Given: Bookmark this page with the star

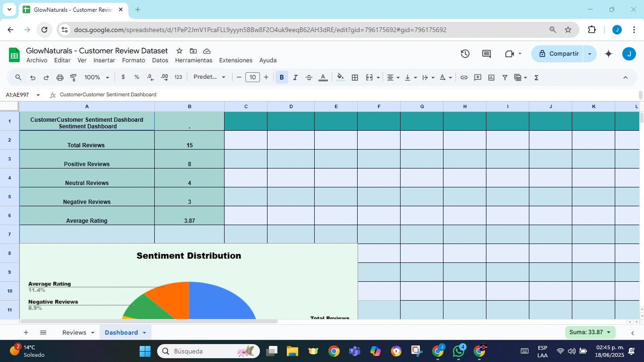Looking at the screenshot, I should 568,30.
